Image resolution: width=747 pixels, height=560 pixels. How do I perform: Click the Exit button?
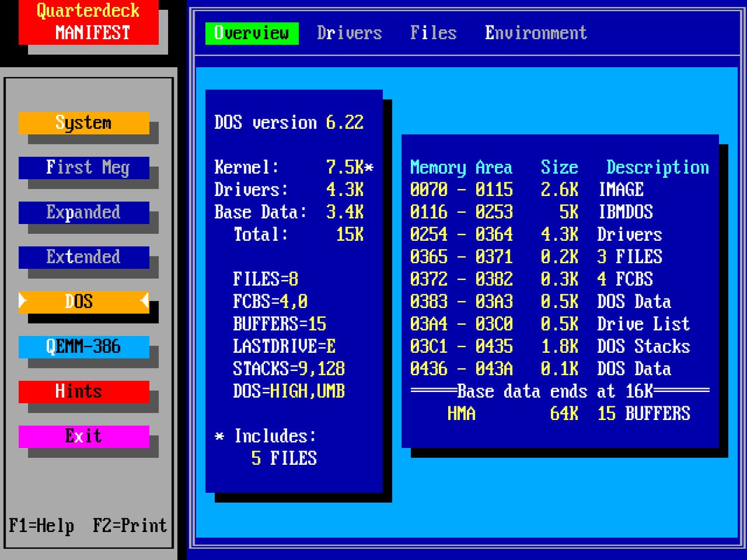point(84,436)
